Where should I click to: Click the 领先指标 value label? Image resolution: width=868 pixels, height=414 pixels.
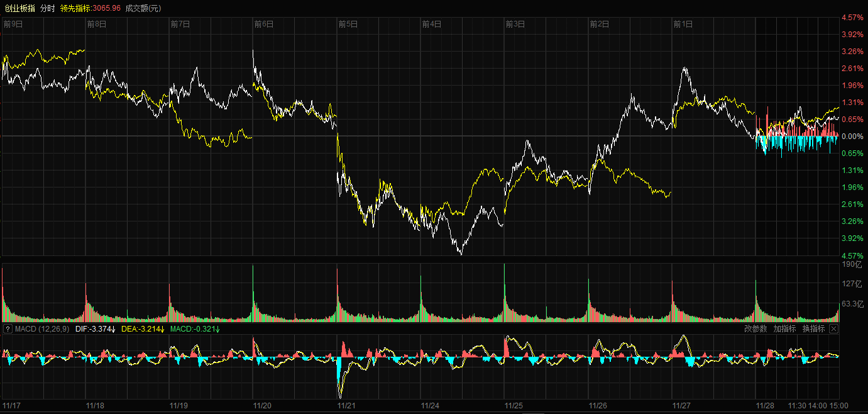point(90,8)
